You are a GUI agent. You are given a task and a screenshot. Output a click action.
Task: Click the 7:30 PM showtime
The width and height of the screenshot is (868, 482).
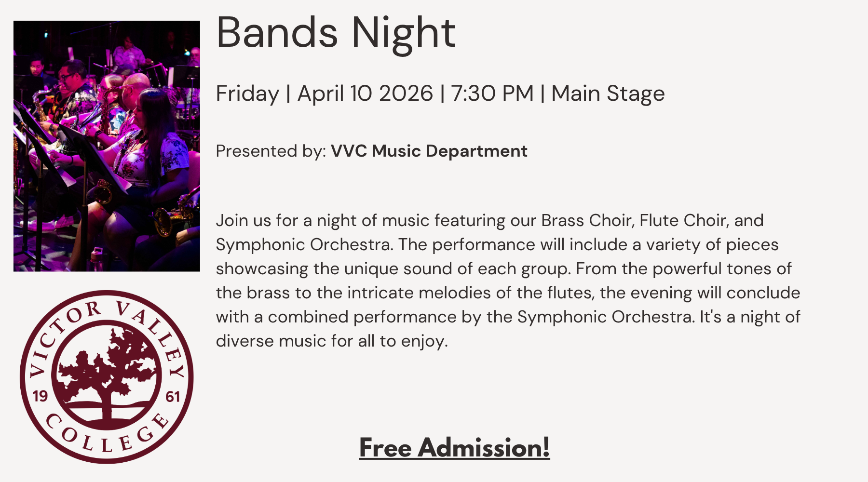pyautogui.click(x=492, y=94)
